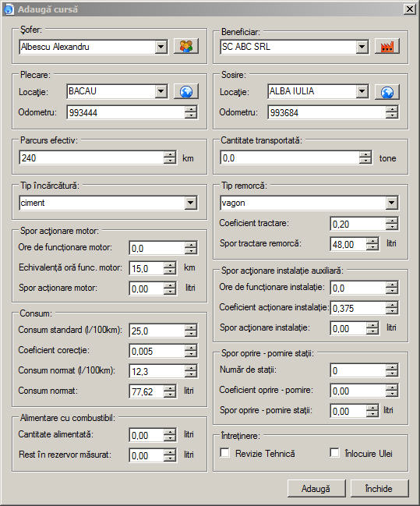The height and width of the screenshot is (506, 420).
Task: Tick the Revizie Tehnică checkbox
Action: 225,453
